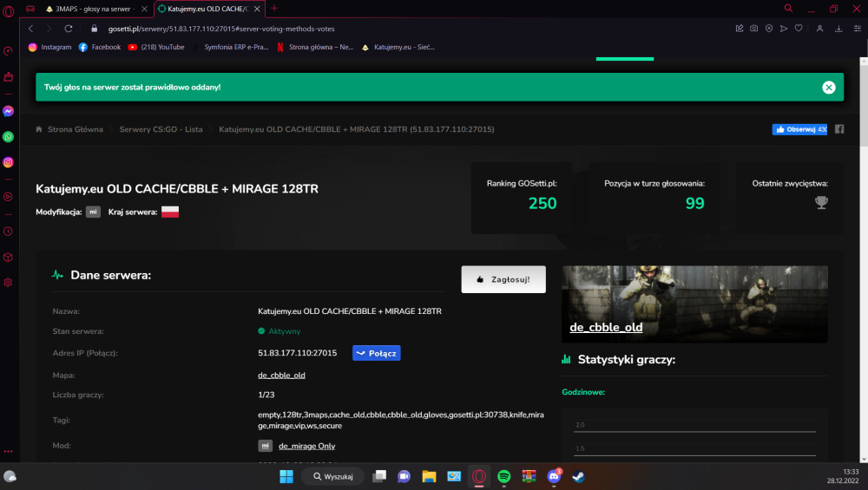Screen dimensions: 868x490
Task: Open Task View from taskbar
Action: pos(379,476)
